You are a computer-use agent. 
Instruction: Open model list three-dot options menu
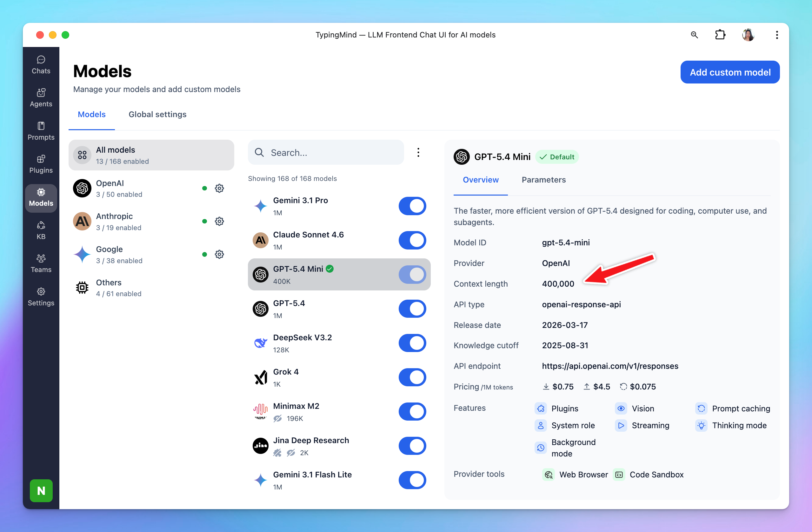418,153
